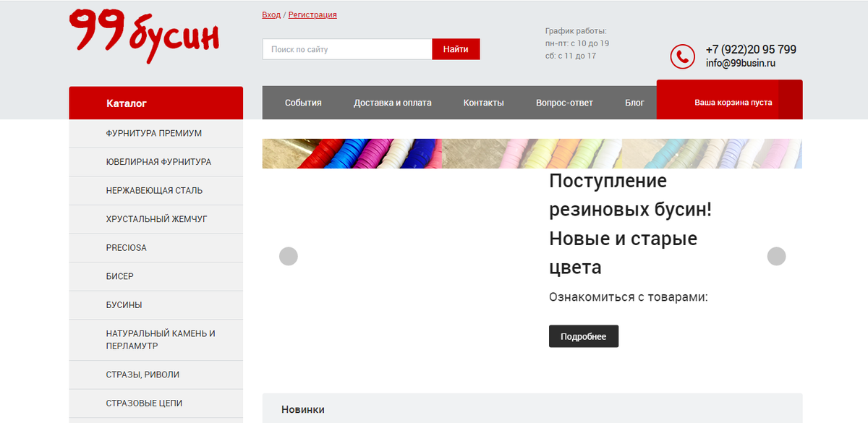
Task: Open the Блог menu item
Action: pos(634,103)
